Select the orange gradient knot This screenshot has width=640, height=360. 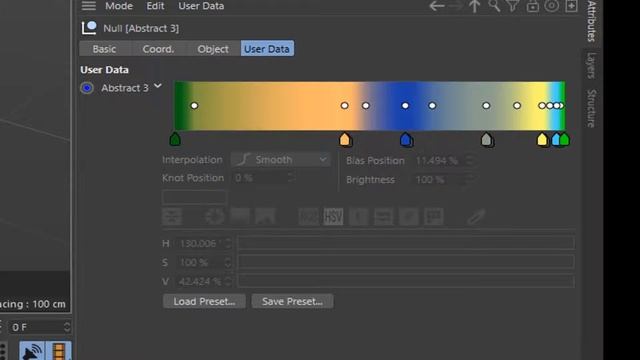(x=345, y=139)
